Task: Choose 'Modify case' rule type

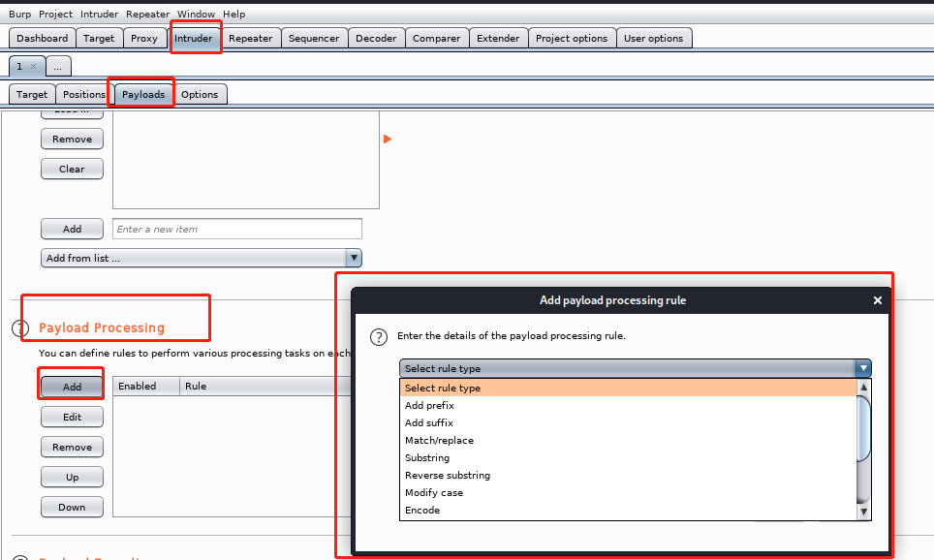Action: coord(628,493)
